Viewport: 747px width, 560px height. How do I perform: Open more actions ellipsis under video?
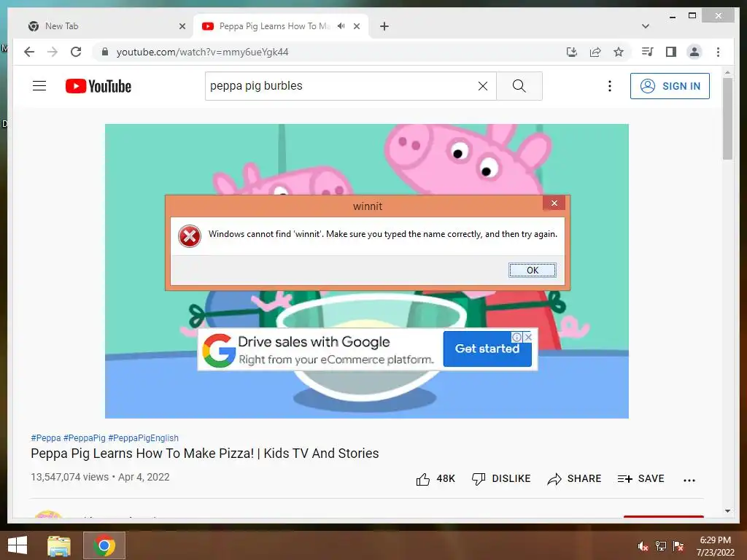tap(689, 480)
